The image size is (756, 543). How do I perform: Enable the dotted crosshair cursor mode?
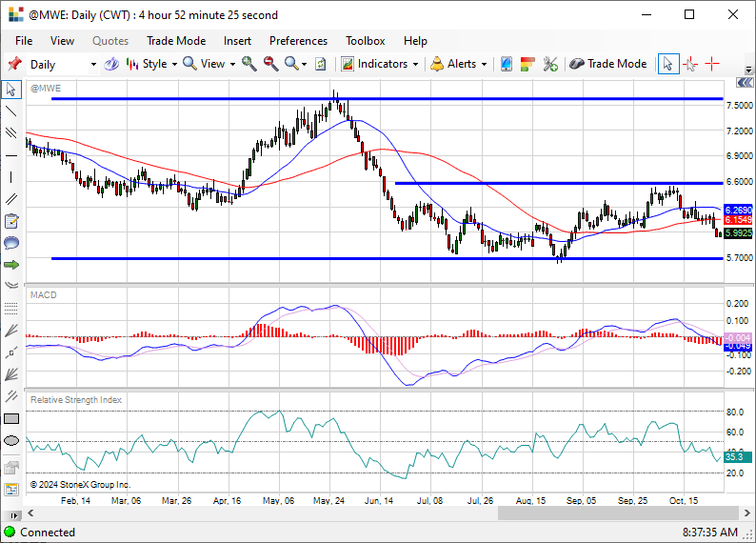pos(690,64)
